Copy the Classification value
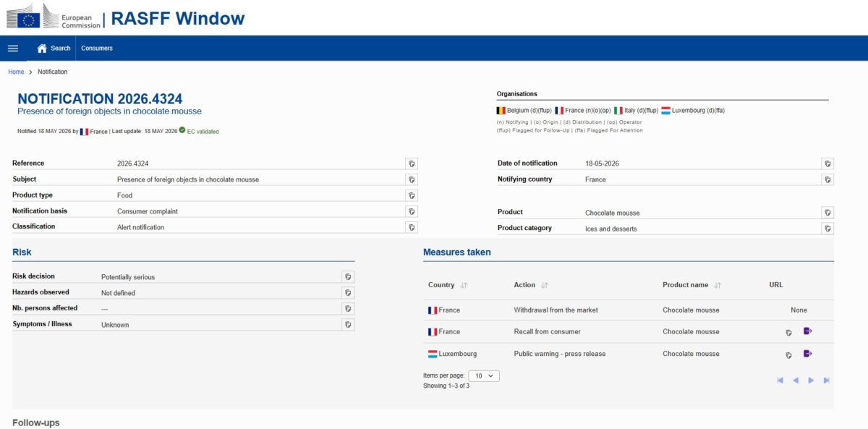The height and width of the screenshot is (429, 868). click(412, 227)
